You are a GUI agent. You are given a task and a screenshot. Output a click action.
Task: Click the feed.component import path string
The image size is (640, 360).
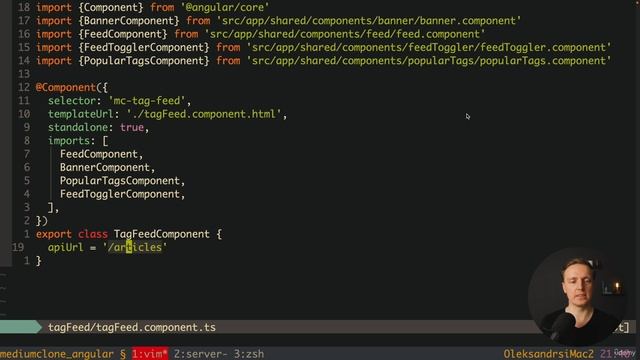coord(345,34)
